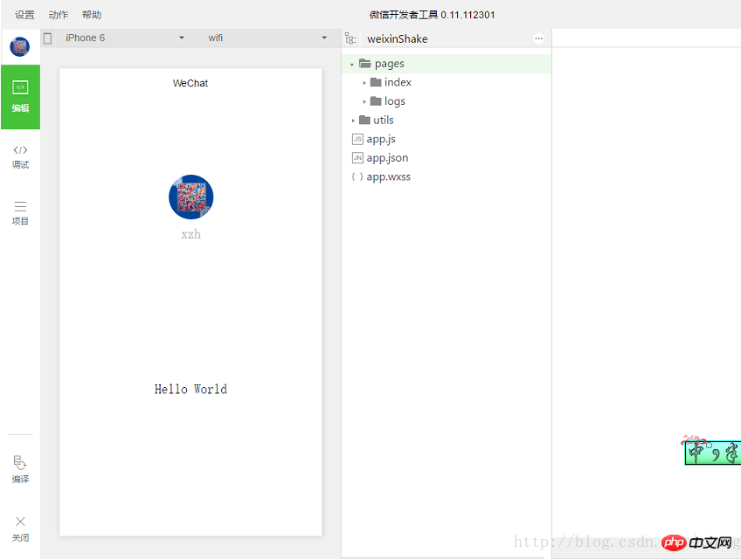
Task: Switch to the 调试 (Debug) panel
Action: (x=19, y=157)
